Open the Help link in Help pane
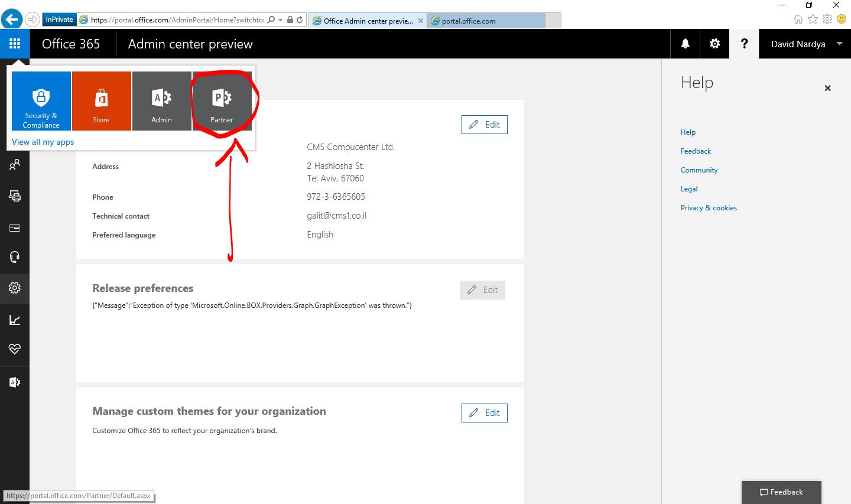851x504 pixels. point(688,132)
